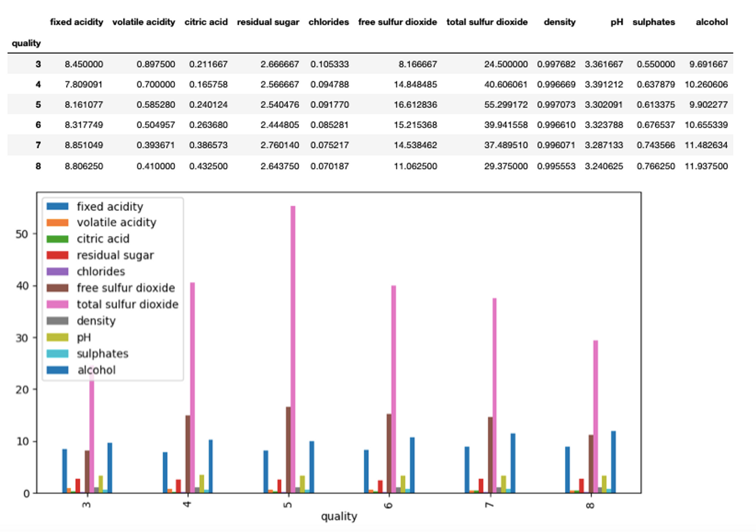Click the alcohol column header in table
The image size is (756, 532).
pyautogui.click(x=712, y=22)
